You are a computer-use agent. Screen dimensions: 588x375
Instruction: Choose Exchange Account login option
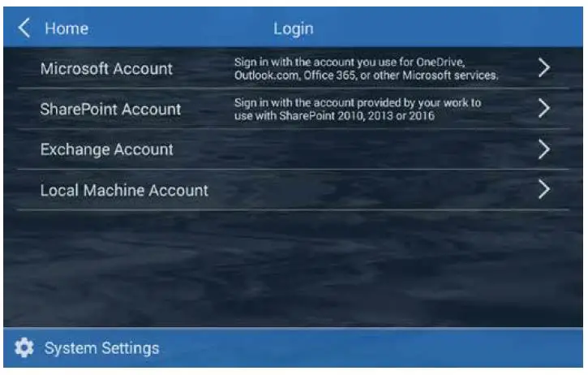click(107, 149)
